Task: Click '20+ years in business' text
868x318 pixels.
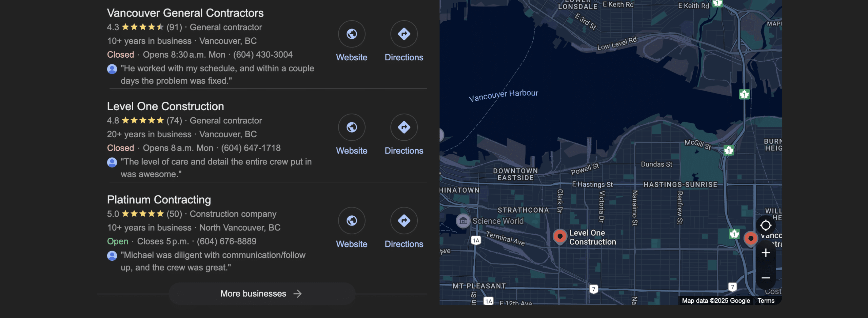Action: (149, 134)
